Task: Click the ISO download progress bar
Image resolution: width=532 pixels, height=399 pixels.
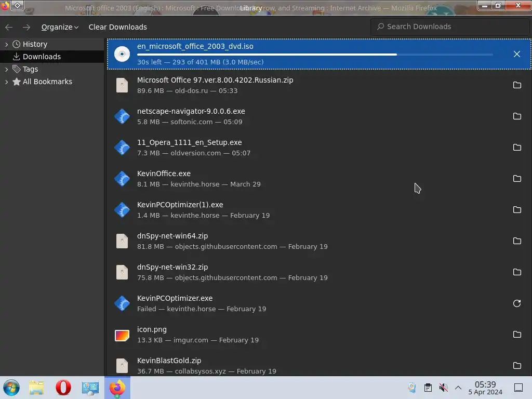Action: pyautogui.click(x=315, y=54)
